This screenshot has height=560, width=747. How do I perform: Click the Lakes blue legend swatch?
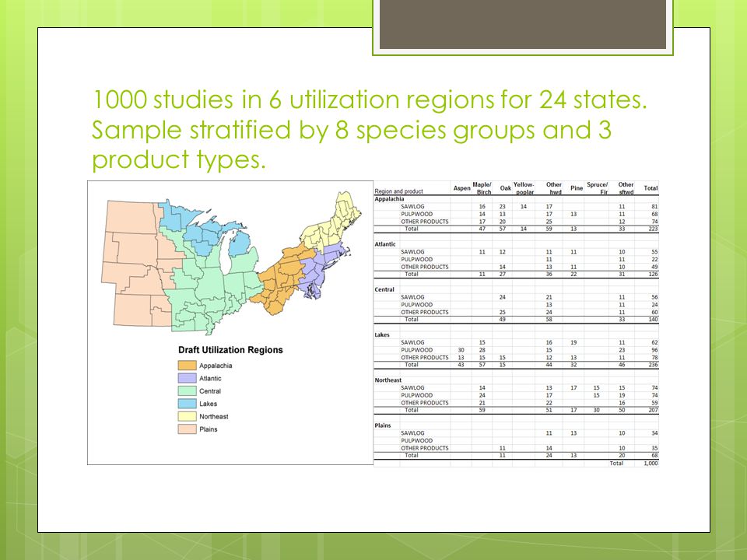click(187, 404)
